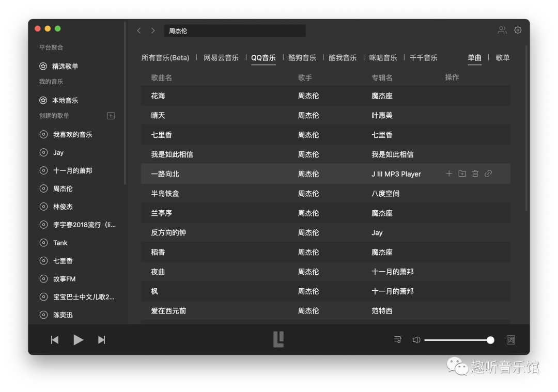The width and height of the screenshot is (558, 392).
Task: Switch to the 网易云音乐 source tab
Action: [221, 58]
